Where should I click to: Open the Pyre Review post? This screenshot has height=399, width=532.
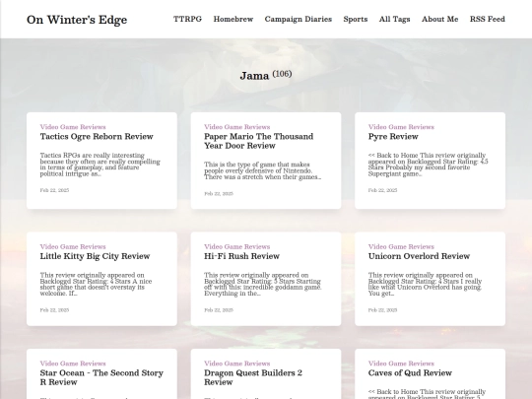[393, 136]
